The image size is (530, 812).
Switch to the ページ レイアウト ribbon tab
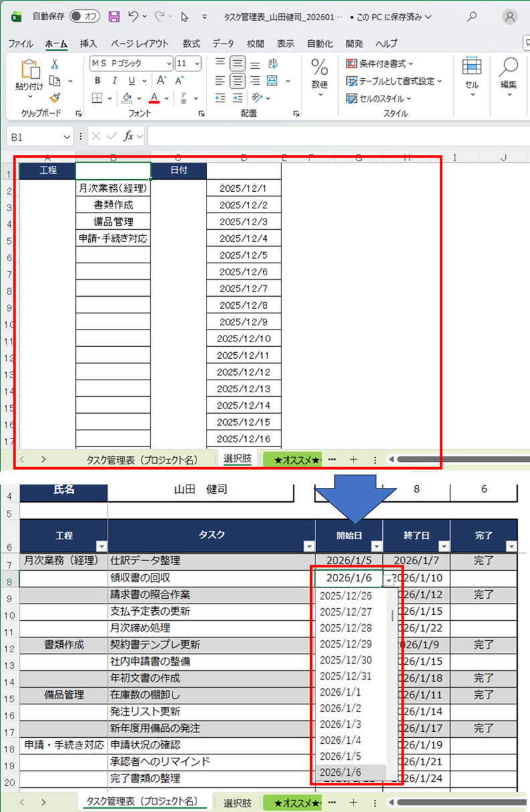(x=140, y=43)
